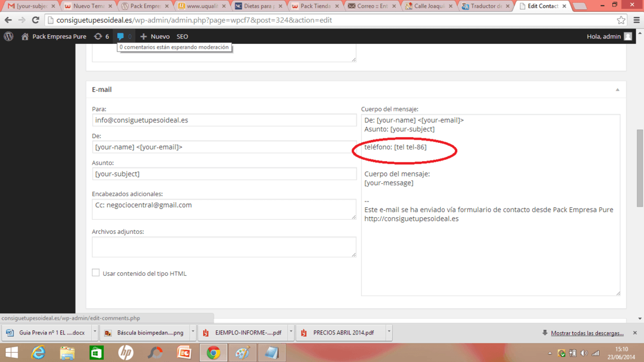Switch to the Pack Tienda tab

[x=316, y=6]
